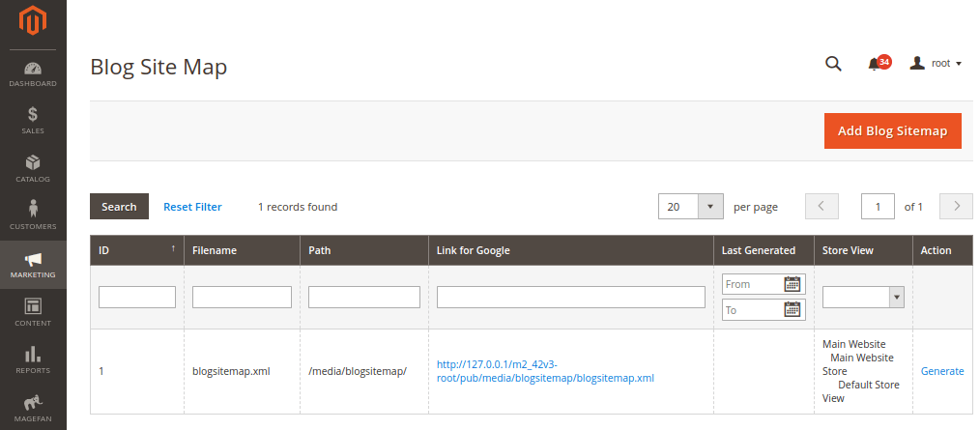This screenshot has height=430, width=980.
Task: Click the Generate action link
Action: (942, 371)
